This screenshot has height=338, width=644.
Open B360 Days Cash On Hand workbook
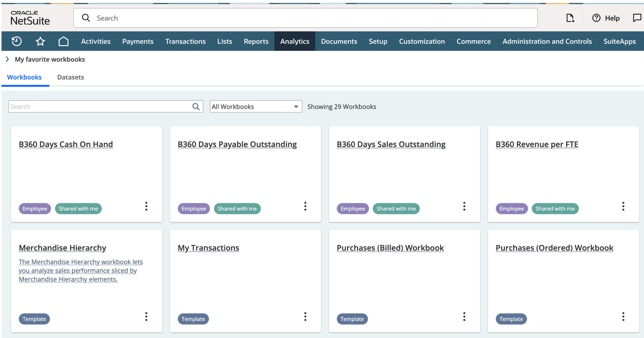pyautogui.click(x=66, y=144)
